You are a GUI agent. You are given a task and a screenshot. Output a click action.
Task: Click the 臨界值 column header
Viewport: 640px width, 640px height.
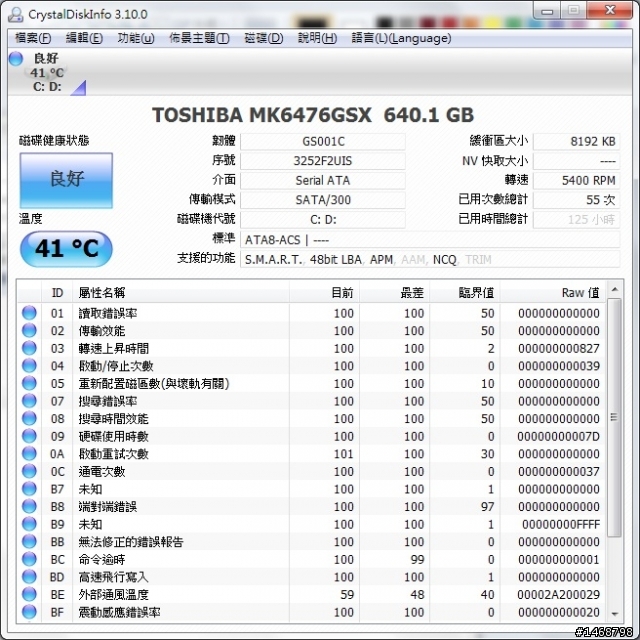[x=465, y=292]
